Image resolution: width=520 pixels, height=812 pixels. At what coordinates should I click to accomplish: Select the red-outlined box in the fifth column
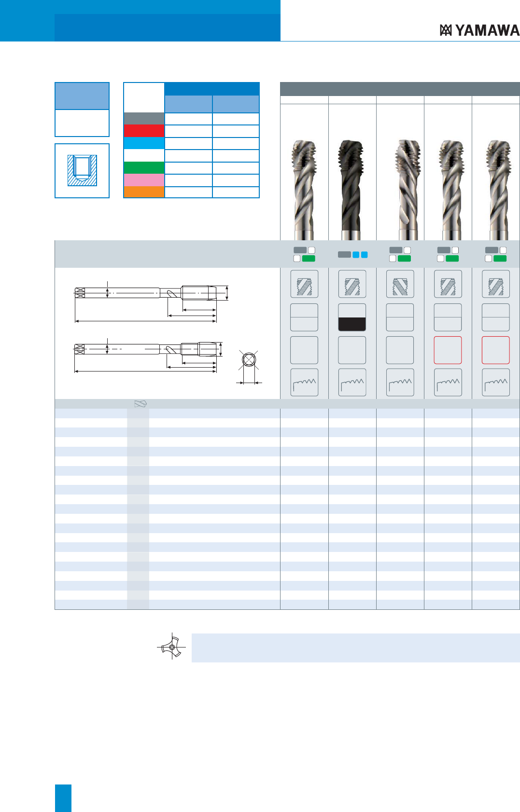point(496,350)
